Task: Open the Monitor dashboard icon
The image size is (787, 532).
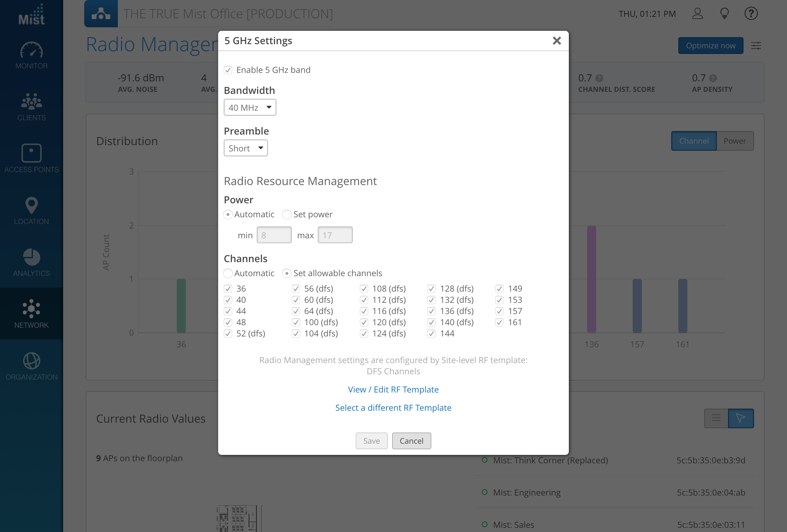Action: [31, 50]
